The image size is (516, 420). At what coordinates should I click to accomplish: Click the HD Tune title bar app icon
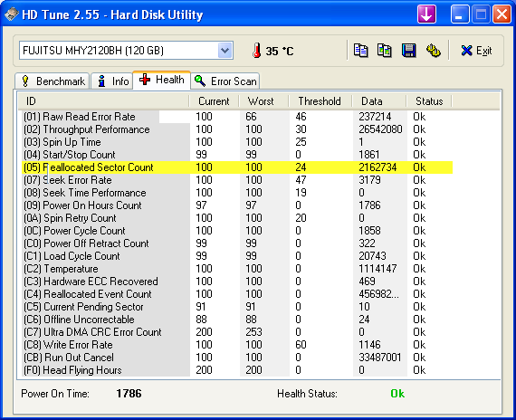(11, 14)
